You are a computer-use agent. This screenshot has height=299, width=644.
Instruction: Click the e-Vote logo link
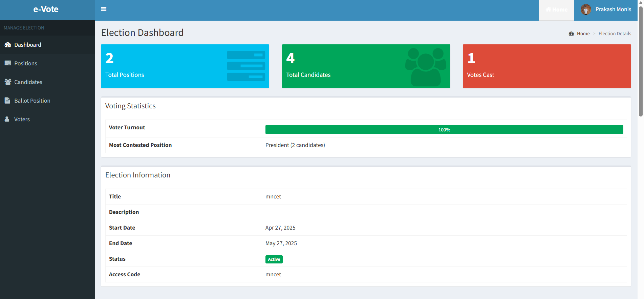pyautogui.click(x=46, y=9)
